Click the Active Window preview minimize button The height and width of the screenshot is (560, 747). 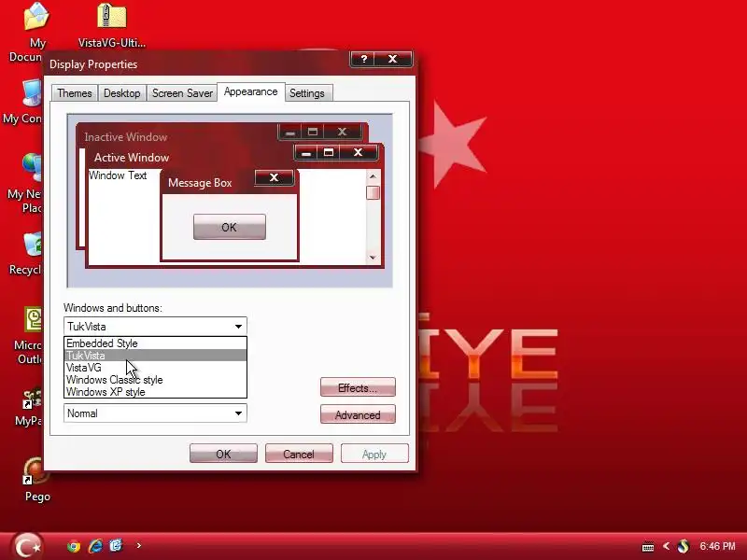[306, 152]
